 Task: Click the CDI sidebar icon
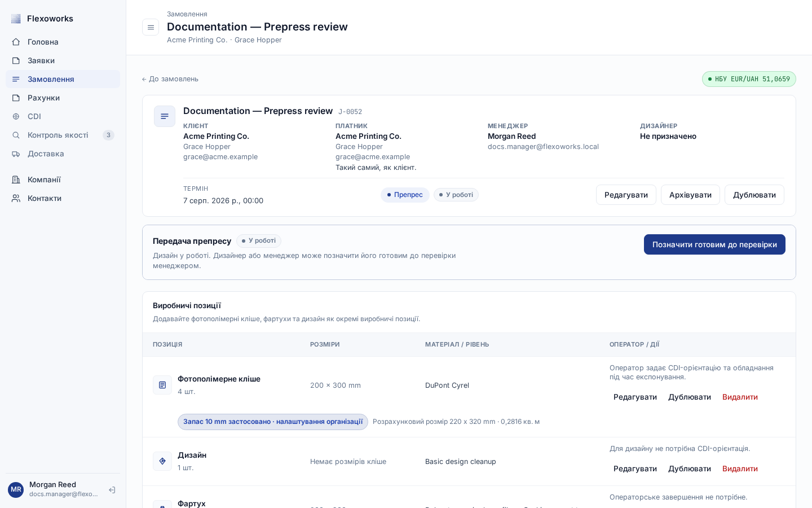click(16, 116)
